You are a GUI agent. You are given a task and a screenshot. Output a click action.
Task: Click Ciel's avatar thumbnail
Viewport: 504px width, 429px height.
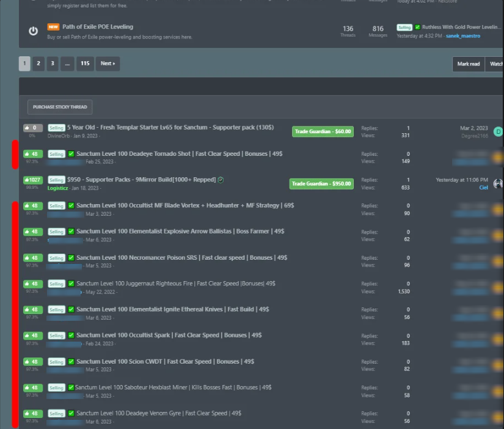[x=499, y=183]
